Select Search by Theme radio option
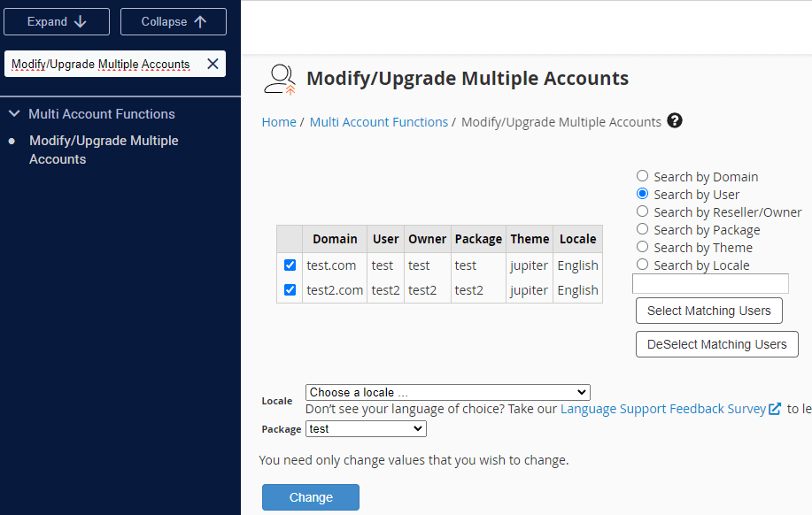Image resolution: width=812 pixels, height=515 pixels. [643, 248]
